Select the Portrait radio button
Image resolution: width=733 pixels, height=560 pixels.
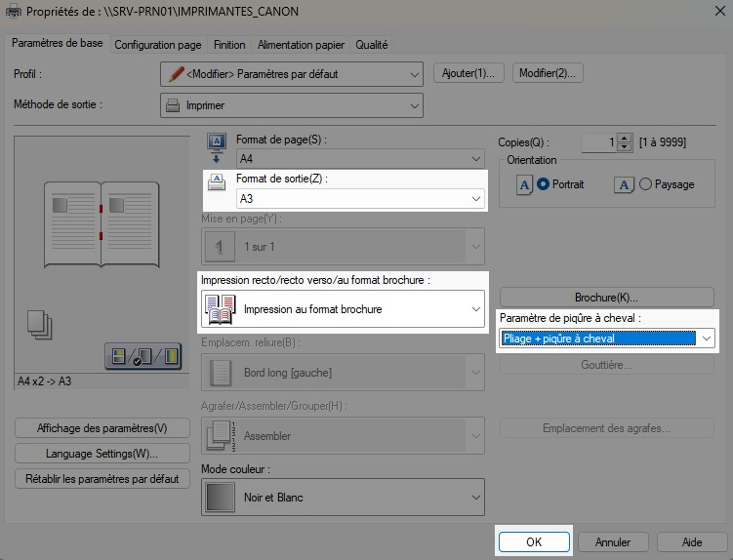coord(544,184)
